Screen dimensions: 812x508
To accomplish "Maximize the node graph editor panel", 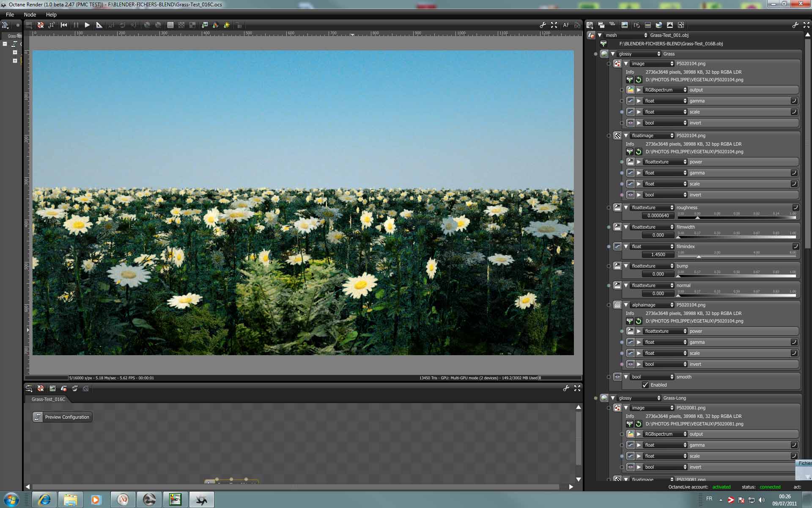I will tap(577, 388).
